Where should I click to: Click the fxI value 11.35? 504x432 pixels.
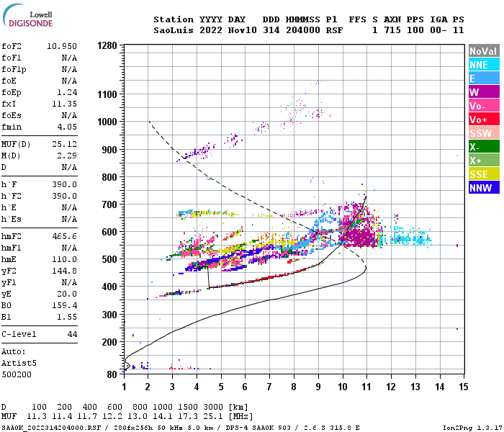65,104
